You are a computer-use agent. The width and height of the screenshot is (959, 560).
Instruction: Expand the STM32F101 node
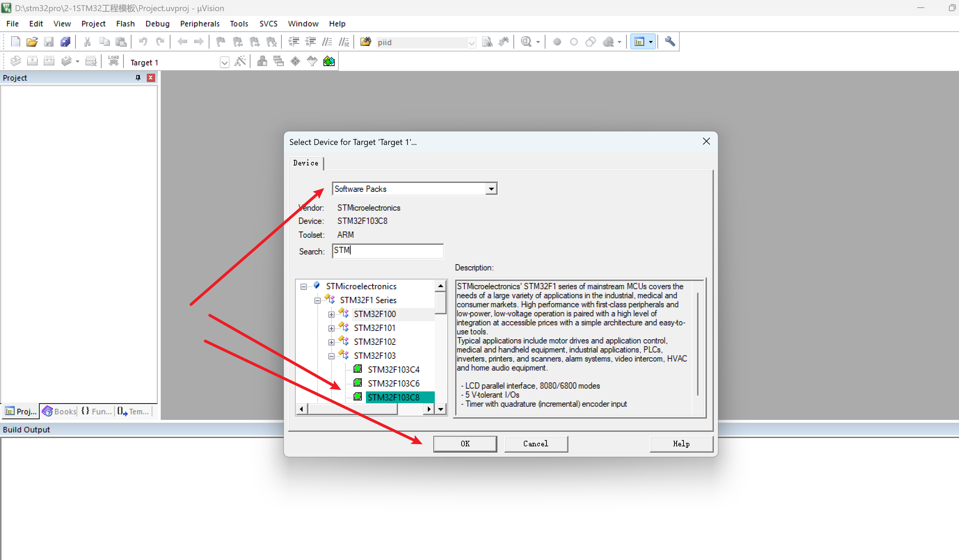[331, 328]
